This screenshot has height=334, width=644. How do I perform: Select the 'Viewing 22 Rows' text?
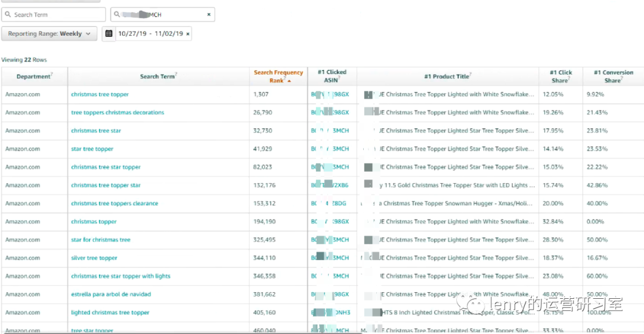pyautogui.click(x=24, y=60)
